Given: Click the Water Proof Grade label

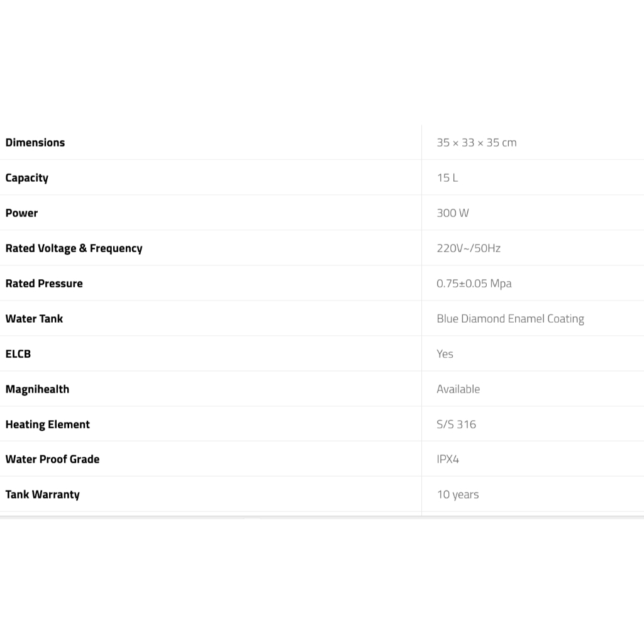Looking at the screenshot, I should 52,459.
